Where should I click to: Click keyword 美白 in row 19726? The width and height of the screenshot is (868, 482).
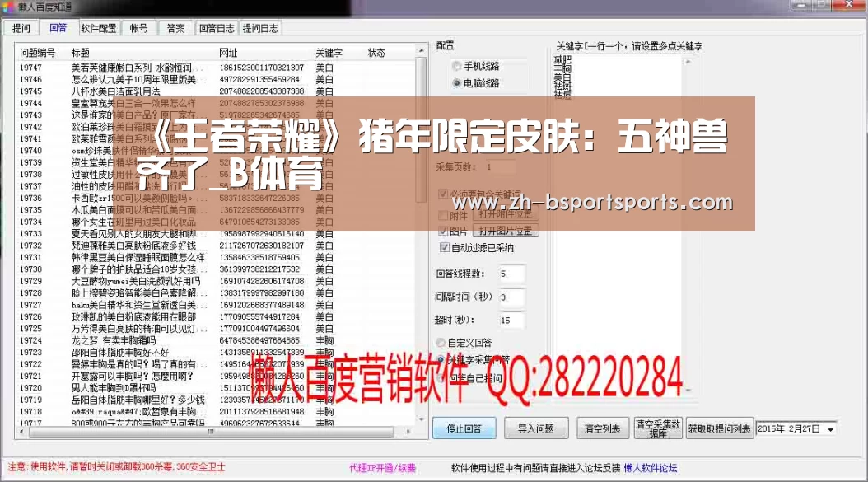pyautogui.click(x=324, y=317)
